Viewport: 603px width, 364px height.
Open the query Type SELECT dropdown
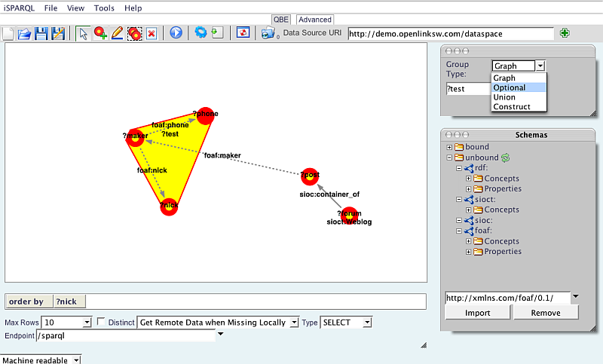click(368, 322)
